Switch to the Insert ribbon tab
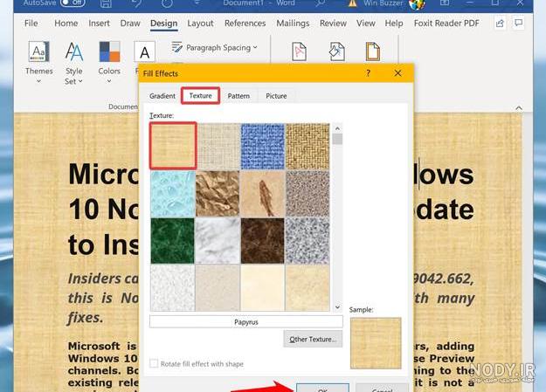 (x=99, y=23)
